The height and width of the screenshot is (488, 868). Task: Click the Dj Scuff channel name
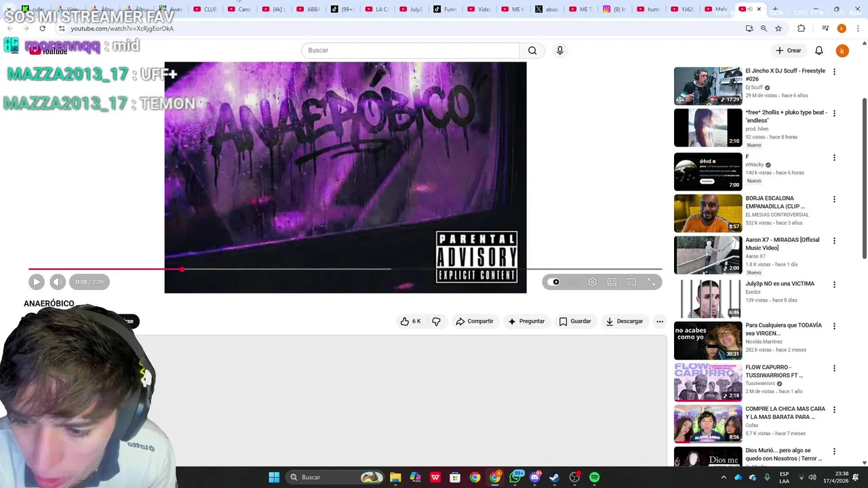click(x=754, y=87)
